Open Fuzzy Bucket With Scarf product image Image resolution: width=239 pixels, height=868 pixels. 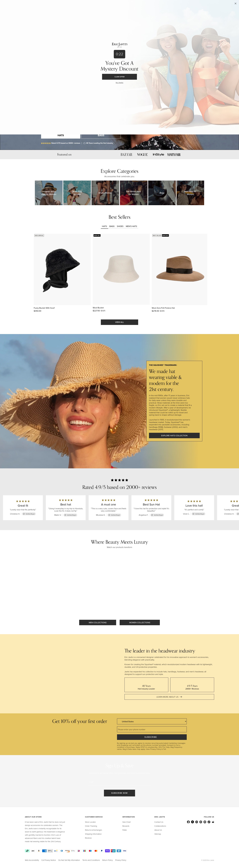pyautogui.click(x=62, y=269)
